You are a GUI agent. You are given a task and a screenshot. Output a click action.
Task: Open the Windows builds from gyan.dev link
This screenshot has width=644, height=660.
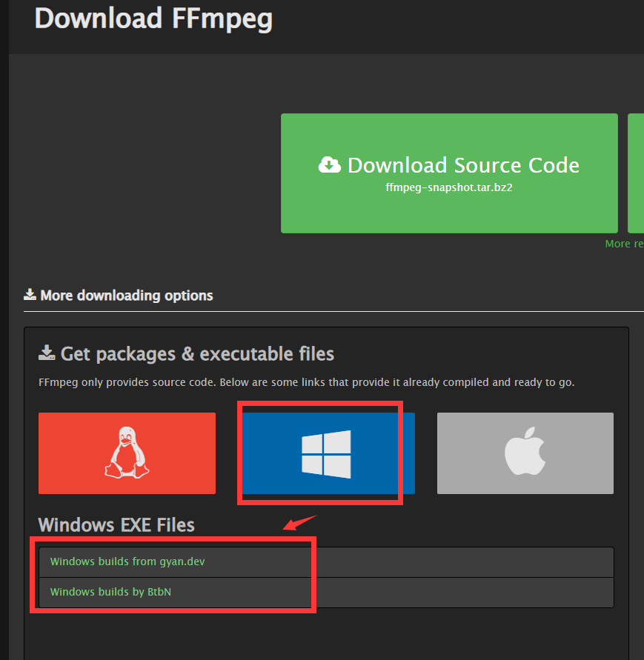126,561
